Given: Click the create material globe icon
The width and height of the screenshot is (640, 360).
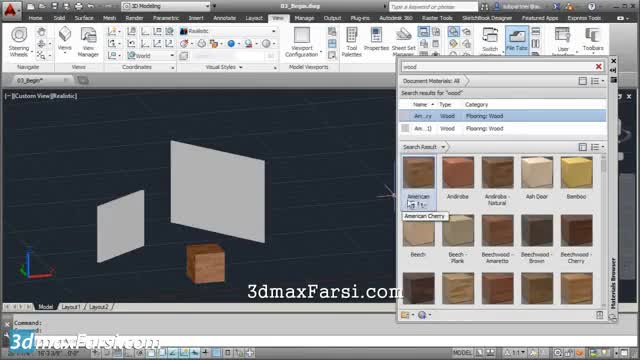Looking at the screenshot, I should (422, 315).
